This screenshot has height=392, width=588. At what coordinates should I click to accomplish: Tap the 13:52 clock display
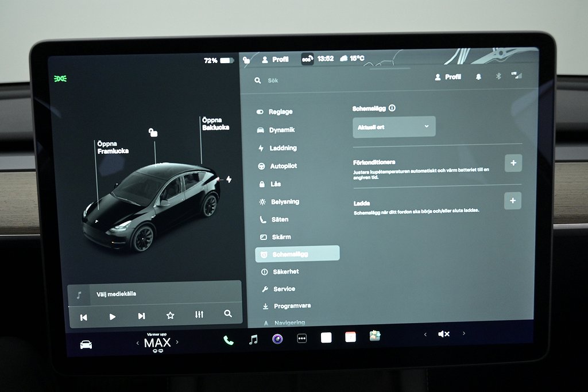[x=325, y=59]
